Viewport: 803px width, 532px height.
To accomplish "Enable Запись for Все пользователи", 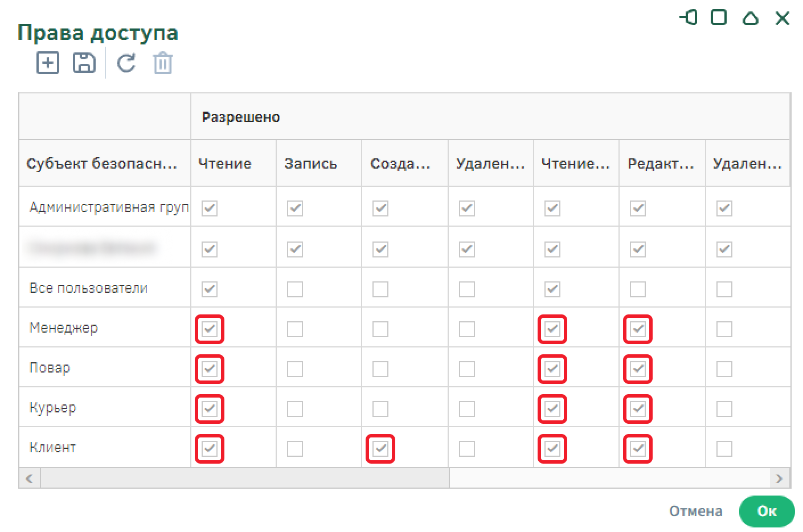I will [295, 289].
